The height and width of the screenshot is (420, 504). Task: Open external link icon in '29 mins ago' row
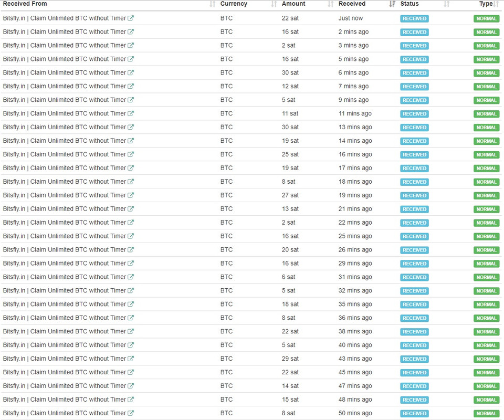(x=131, y=263)
